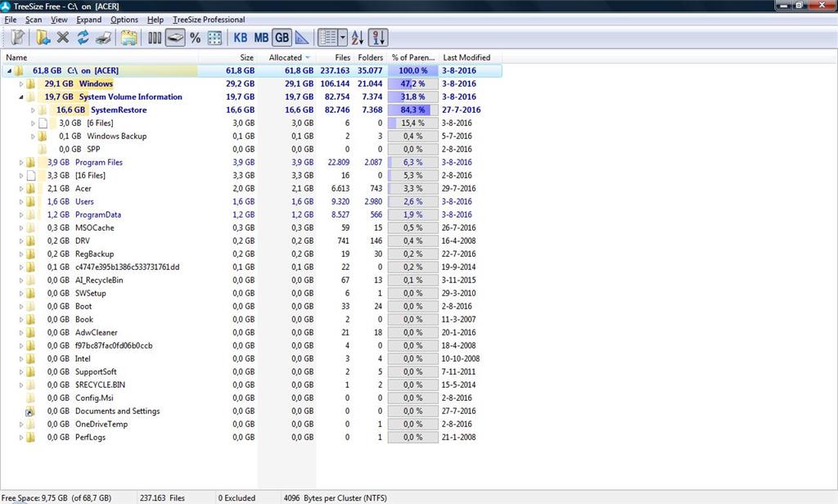Viewport: 838px width, 504px height.
Task: Sort by size with 9-1 icon
Action: [x=378, y=38]
